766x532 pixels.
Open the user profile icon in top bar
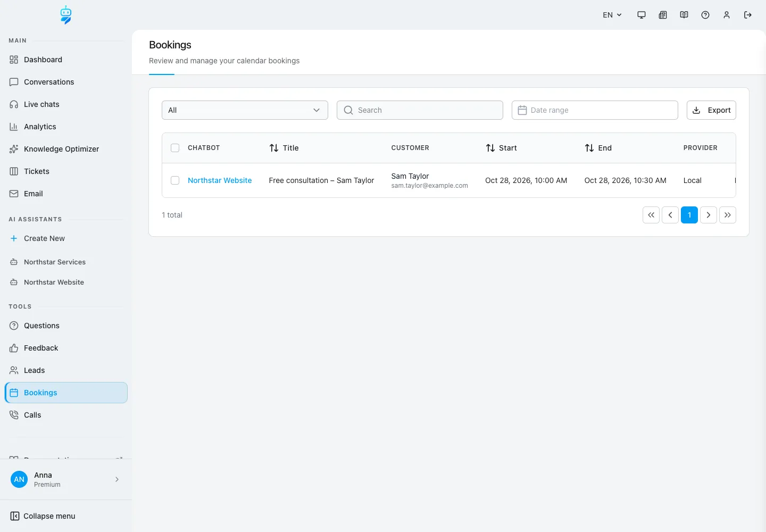[x=727, y=15]
